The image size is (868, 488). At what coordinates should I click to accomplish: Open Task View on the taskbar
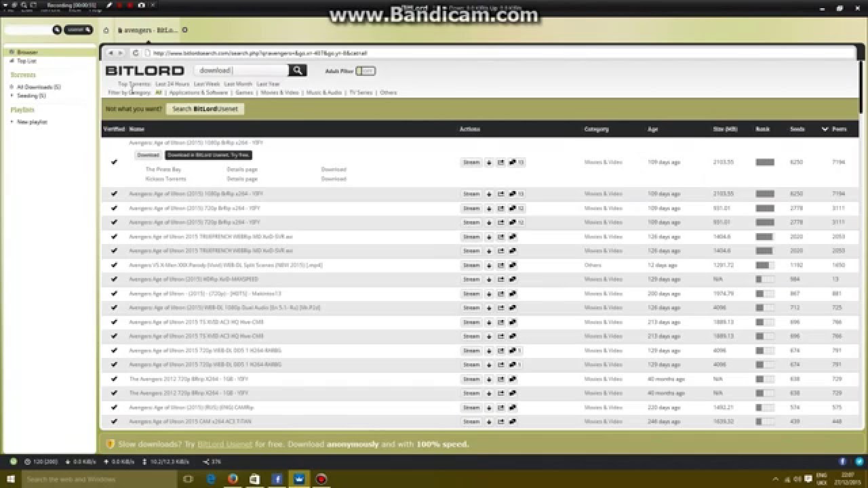188,479
